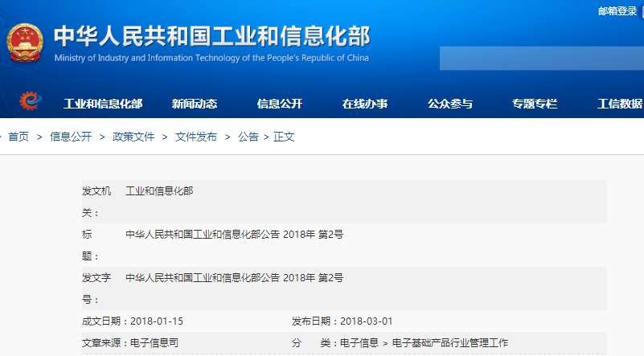This screenshot has width=644, height=356.
Task: Click the 公告 breadcrumb link
Action: (x=248, y=137)
